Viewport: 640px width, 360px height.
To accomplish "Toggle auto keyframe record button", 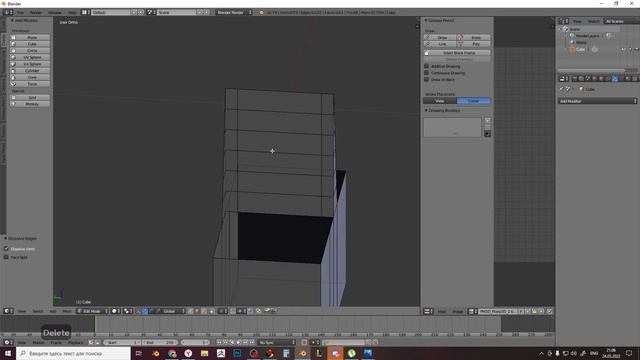I will tap(304, 342).
